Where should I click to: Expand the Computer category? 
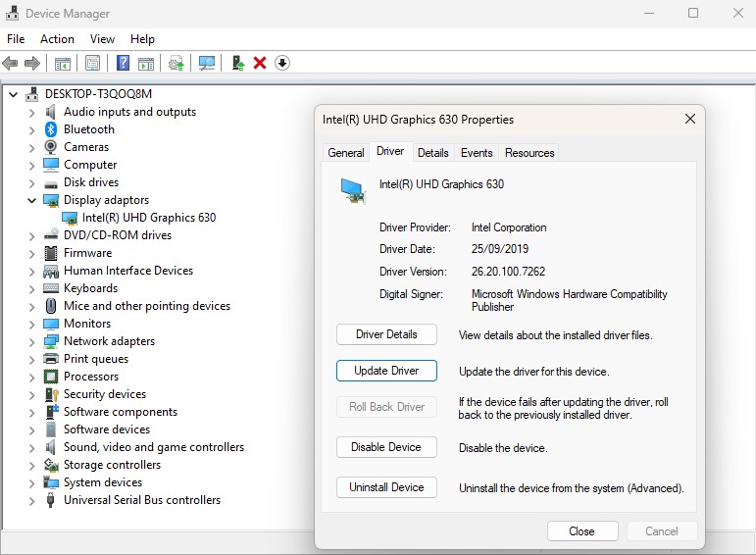coord(31,165)
